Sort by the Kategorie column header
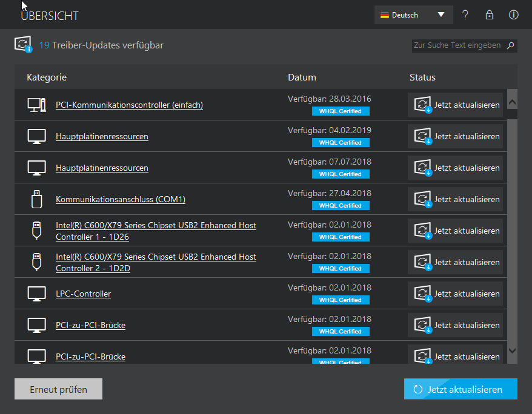 [x=47, y=77]
